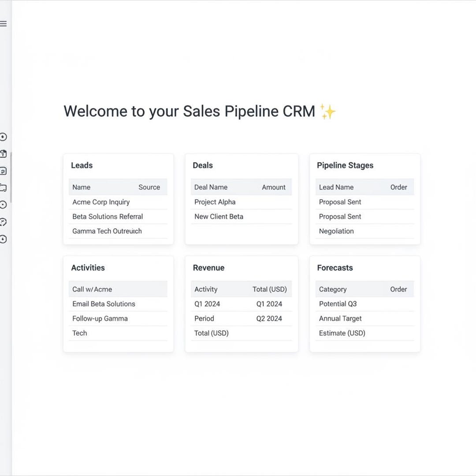
Task: Click the sidebar rounded square icon below T box
Action: (3, 171)
